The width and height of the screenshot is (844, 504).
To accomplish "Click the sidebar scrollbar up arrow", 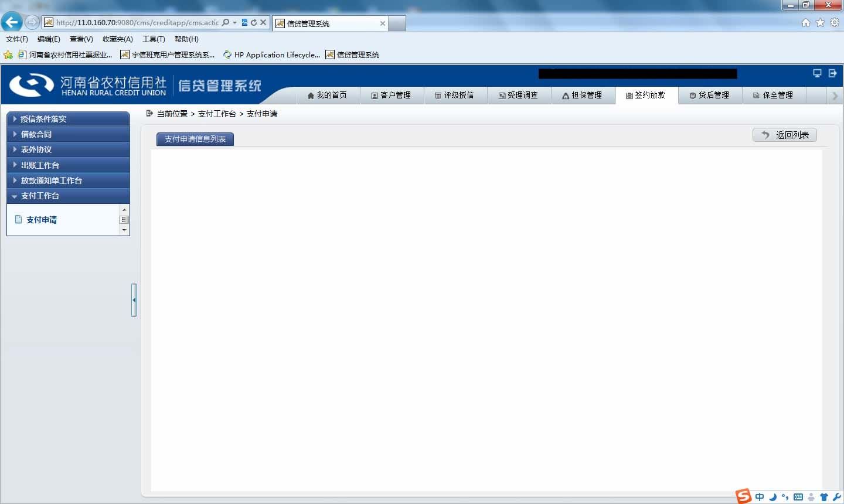I will (124, 209).
